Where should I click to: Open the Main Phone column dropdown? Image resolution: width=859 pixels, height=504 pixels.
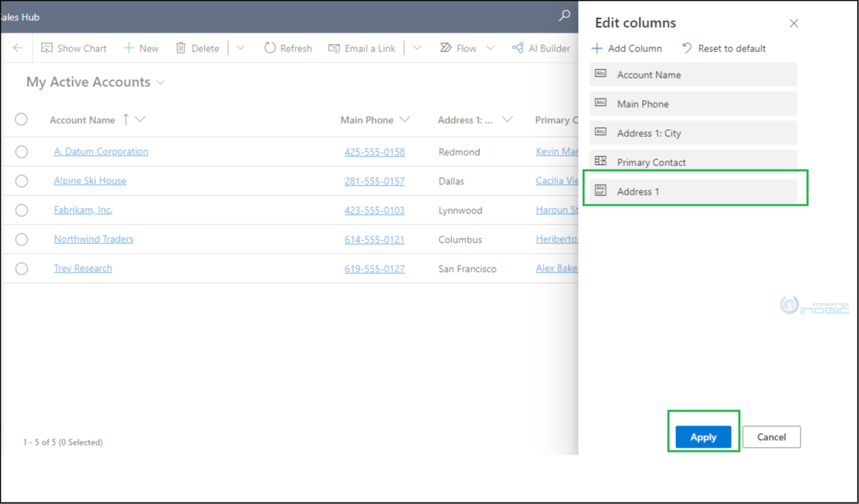(x=405, y=120)
